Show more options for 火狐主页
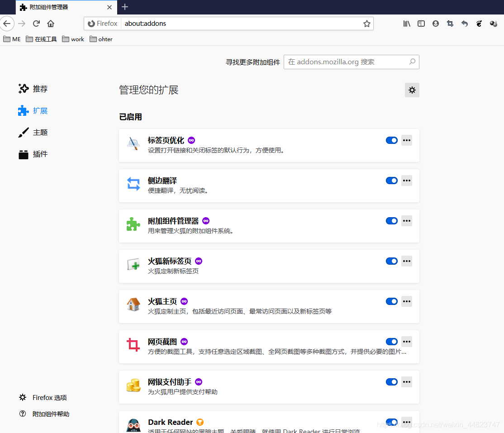 tap(407, 301)
